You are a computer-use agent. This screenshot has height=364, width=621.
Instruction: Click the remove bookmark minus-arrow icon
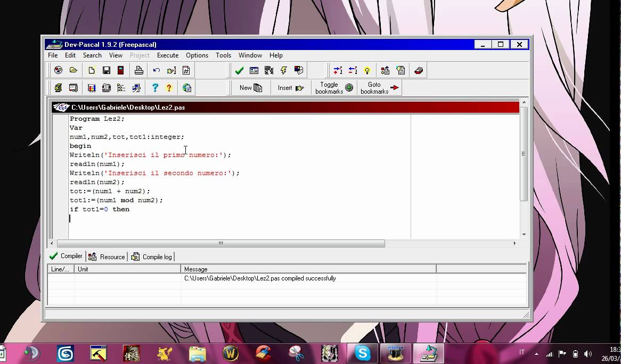click(x=353, y=70)
